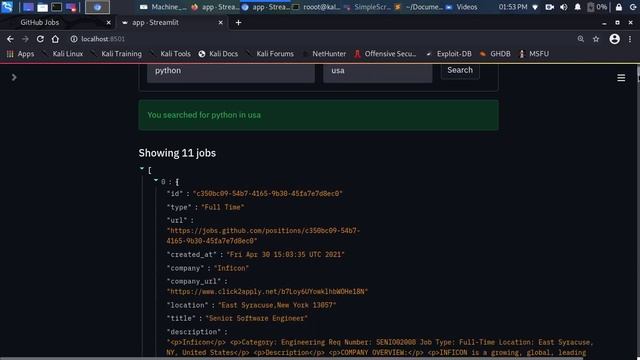Switch to Machine taskbar window
Screen dimensions: 640x360
(163, 7)
